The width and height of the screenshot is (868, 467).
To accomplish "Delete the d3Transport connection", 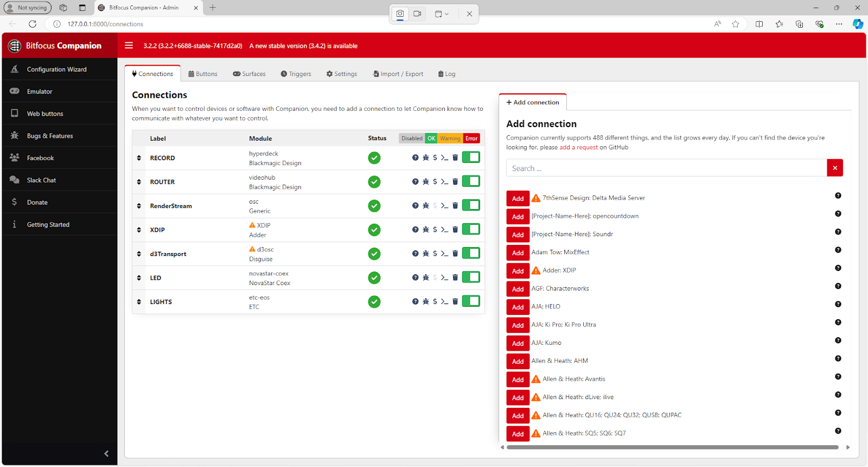I will (x=455, y=254).
